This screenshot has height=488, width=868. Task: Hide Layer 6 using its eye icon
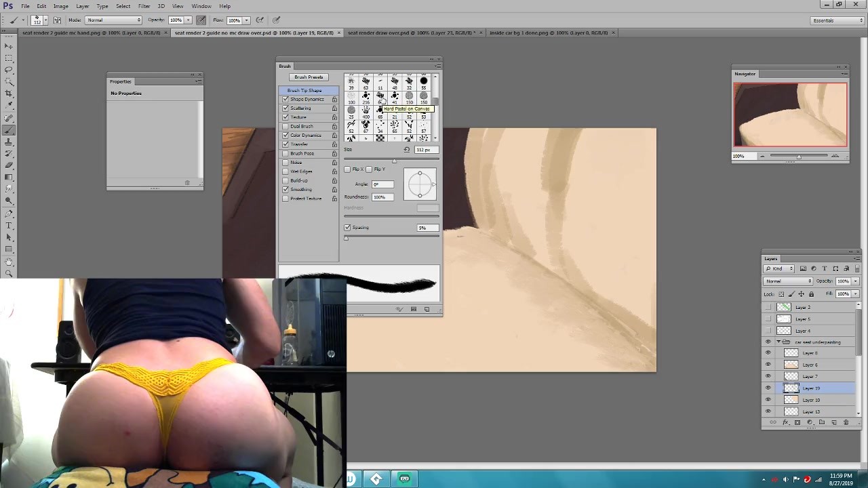768,365
